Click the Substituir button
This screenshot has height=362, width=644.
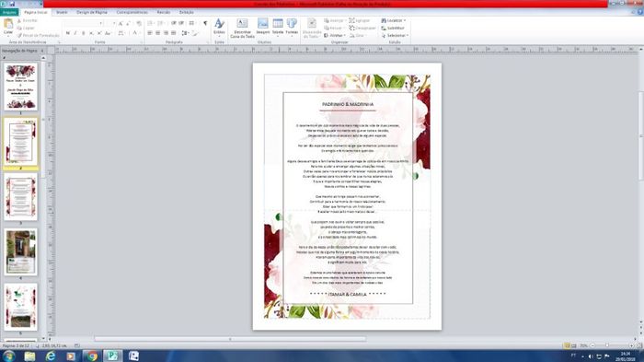(393, 28)
